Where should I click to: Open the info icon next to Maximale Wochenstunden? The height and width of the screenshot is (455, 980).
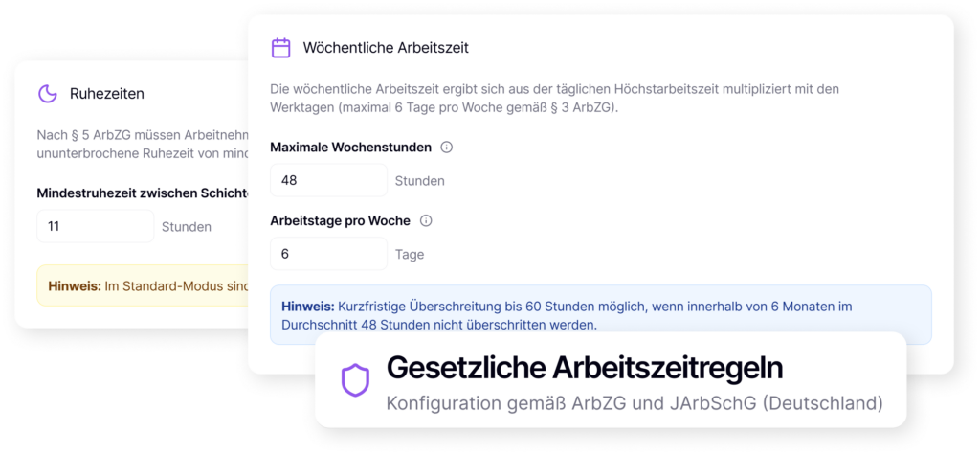446,148
